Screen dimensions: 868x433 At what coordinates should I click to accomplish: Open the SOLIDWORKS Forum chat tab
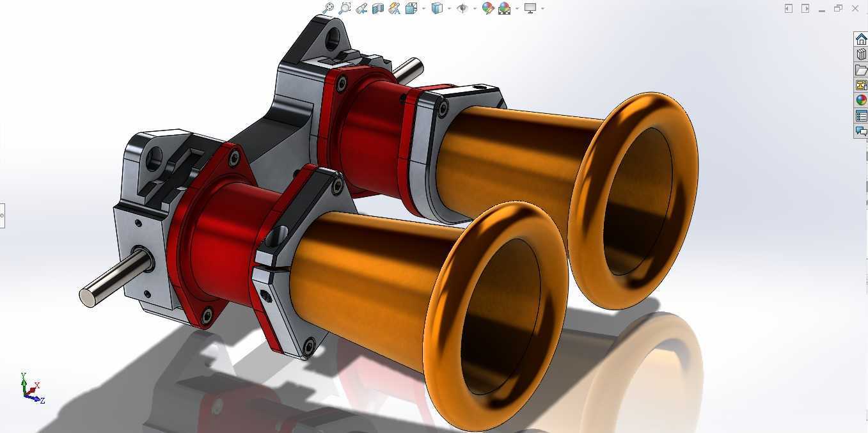(x=861, y=131)
